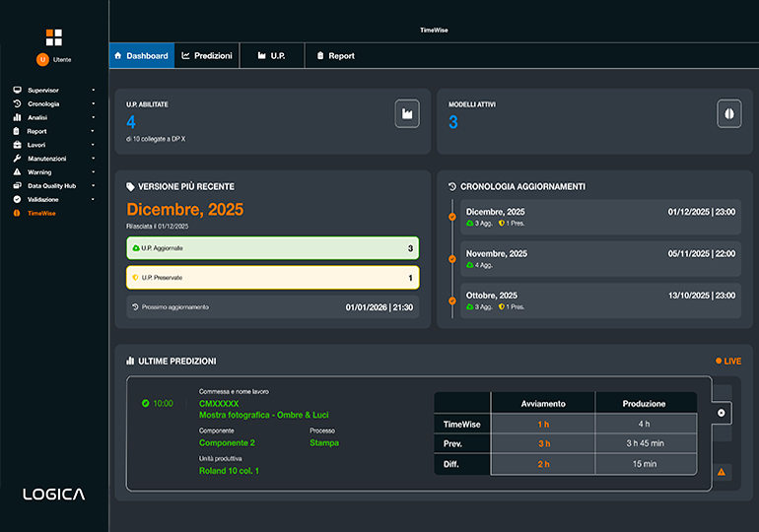Click the green cloud icon in U.P. Aggiornate bar
The image size is (759, 532).
[x=136, y=248]
